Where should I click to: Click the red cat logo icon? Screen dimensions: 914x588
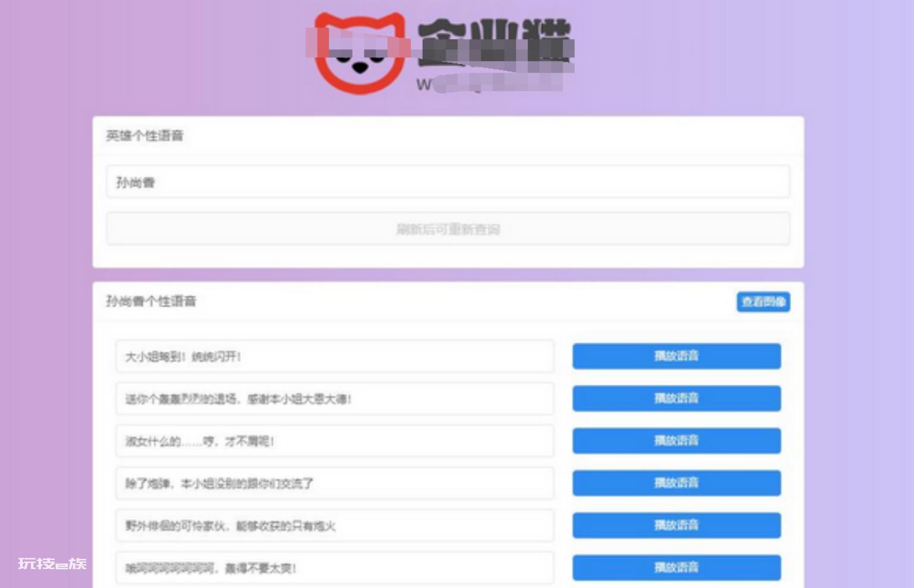359,53
